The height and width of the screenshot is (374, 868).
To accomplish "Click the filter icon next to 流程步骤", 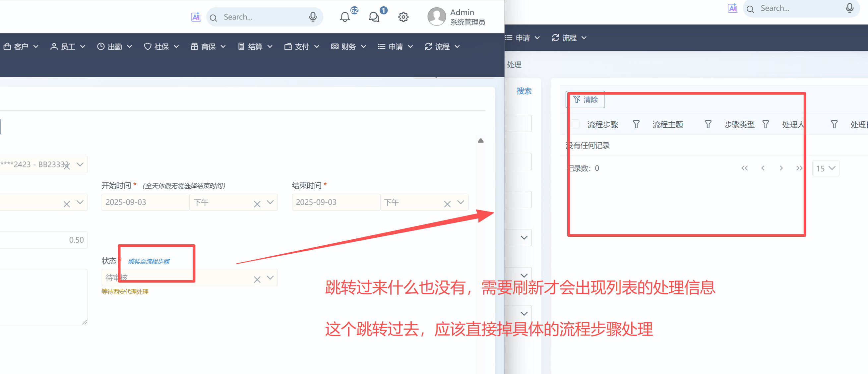I will pyautogui.click(x=636, y=124).
